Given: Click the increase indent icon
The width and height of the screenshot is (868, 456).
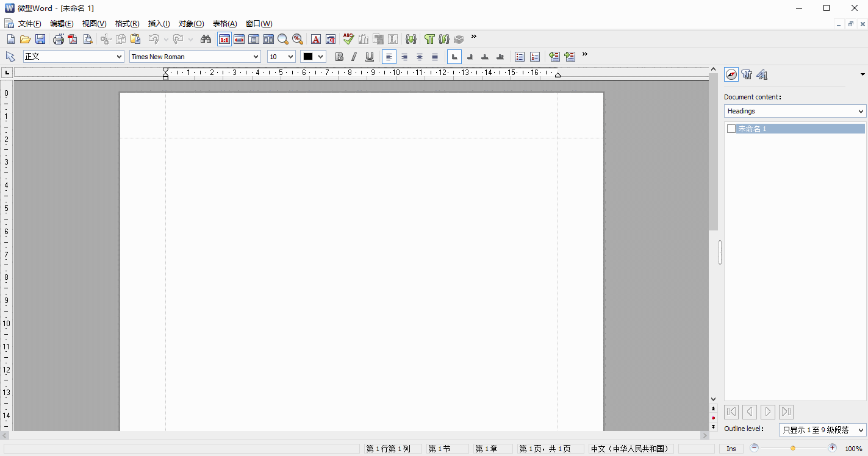Looking at the screenshot, I should (x=570, y=57).
